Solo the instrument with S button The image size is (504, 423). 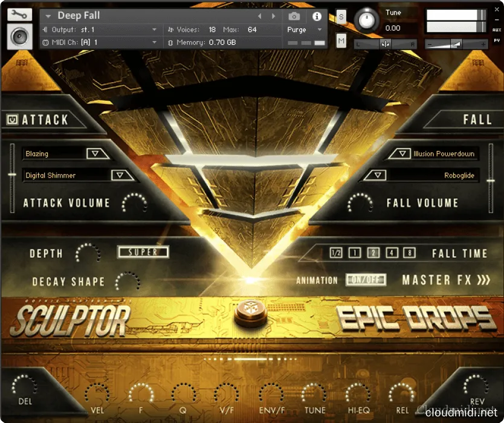pyautogui.click(x=341, y=16)
